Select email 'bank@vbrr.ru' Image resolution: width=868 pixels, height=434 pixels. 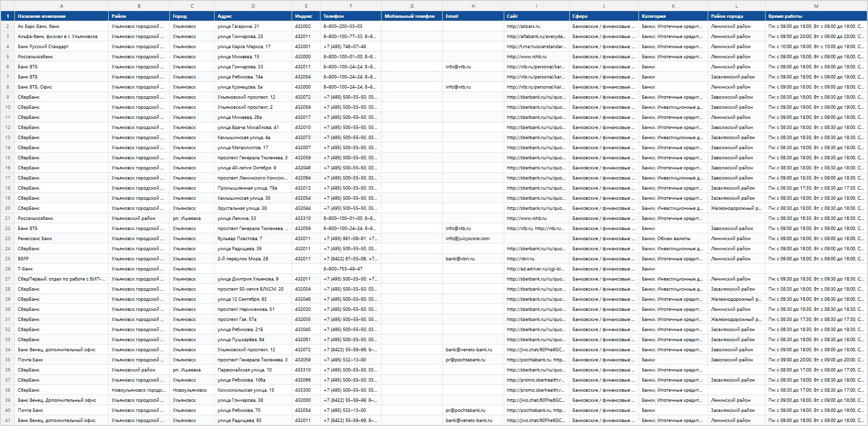point(473,259)
